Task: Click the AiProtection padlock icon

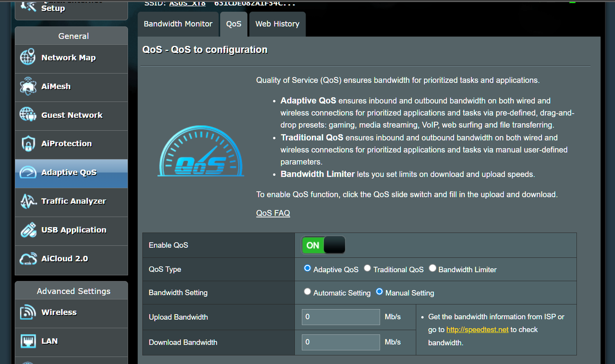Action: (28, 144)
